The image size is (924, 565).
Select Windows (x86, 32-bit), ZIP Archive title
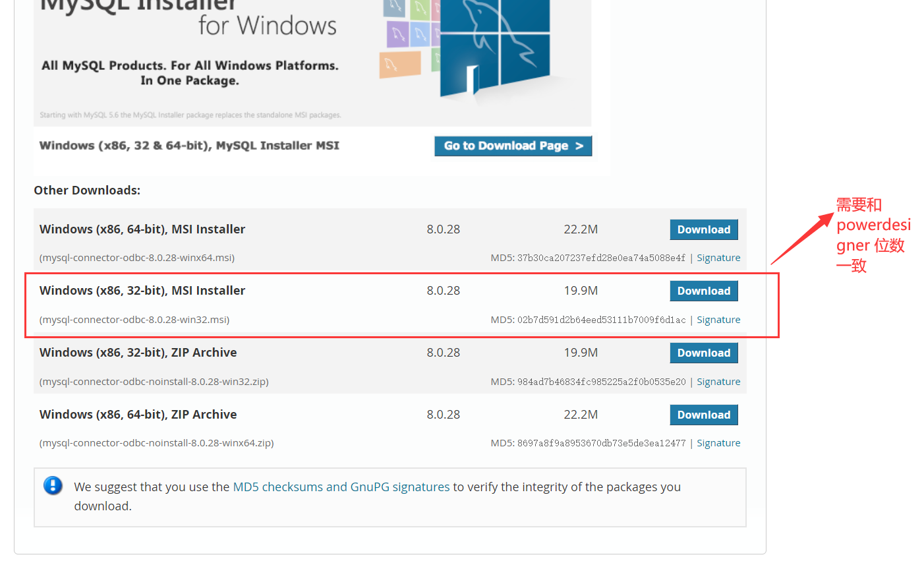point(138,353)
